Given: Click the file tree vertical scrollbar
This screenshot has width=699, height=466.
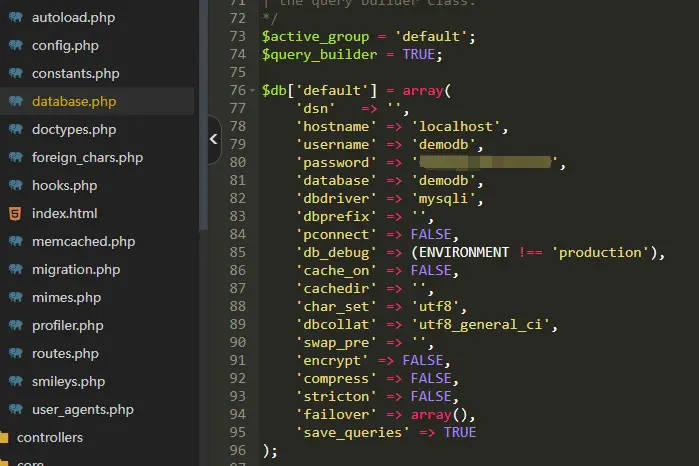Looking at the screenshot, I should [204, 115].
